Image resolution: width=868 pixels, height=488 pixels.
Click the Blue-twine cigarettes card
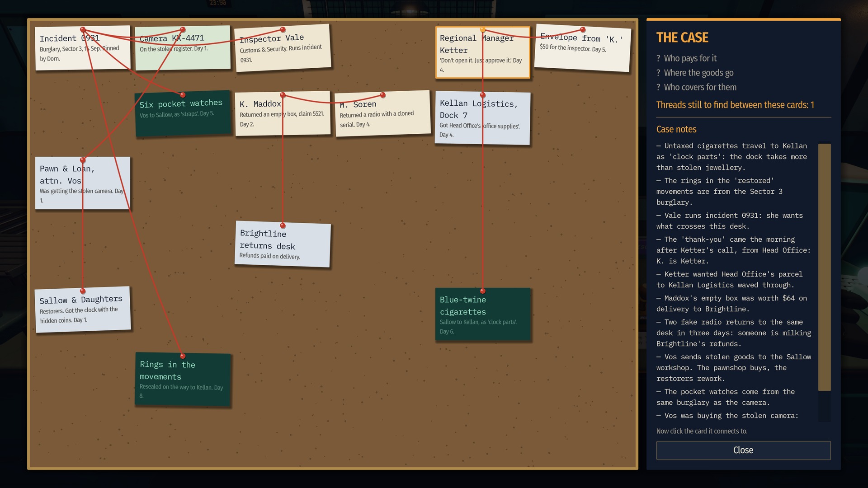(x=483, y=314)
